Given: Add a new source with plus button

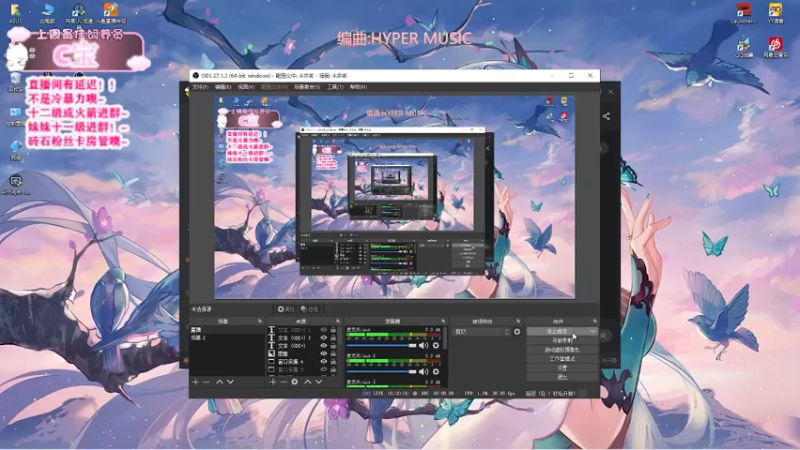Looking at the screenshot, I should pyautogui.click(x=272, y=382).
